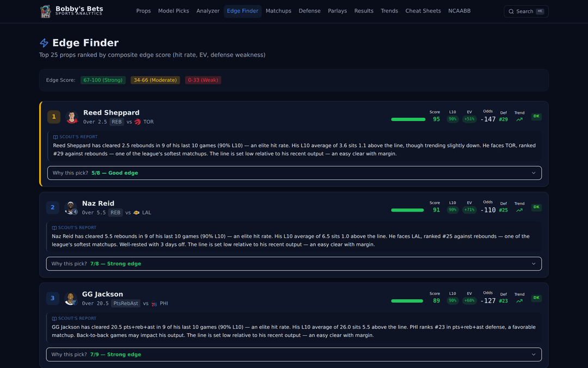Click the DK sportsbook badge for Reed Sheppard
The width and height of the screenshot is (588, 368).
click(536, 117)
